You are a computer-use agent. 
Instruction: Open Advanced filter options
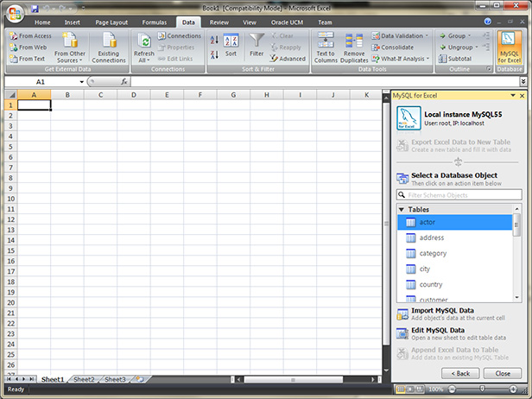288,59
